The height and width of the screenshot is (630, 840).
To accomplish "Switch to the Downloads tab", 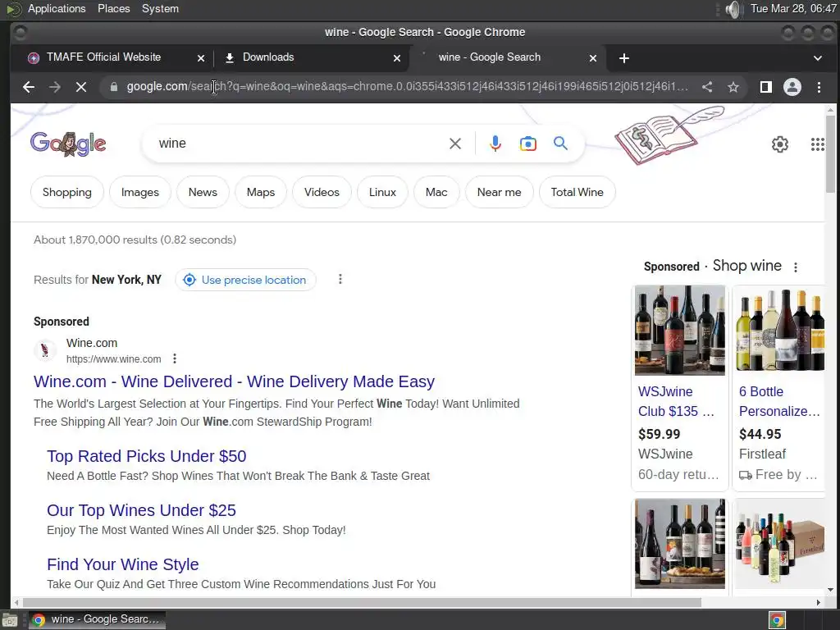I will click(x=268, y=57).
